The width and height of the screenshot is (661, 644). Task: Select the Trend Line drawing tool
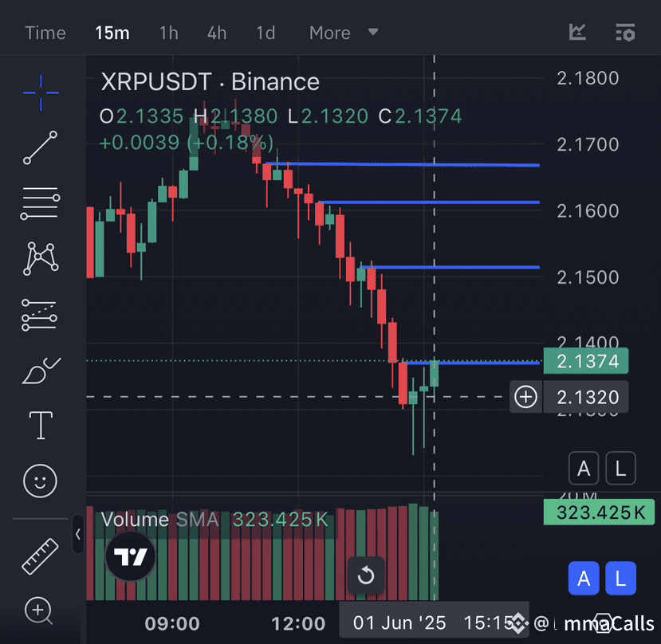click(x=40, y=148)
